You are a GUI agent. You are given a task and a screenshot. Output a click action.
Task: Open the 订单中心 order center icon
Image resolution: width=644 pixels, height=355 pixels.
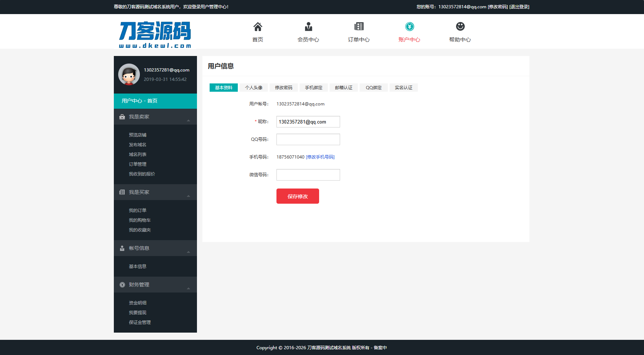[x=359, y=26]
